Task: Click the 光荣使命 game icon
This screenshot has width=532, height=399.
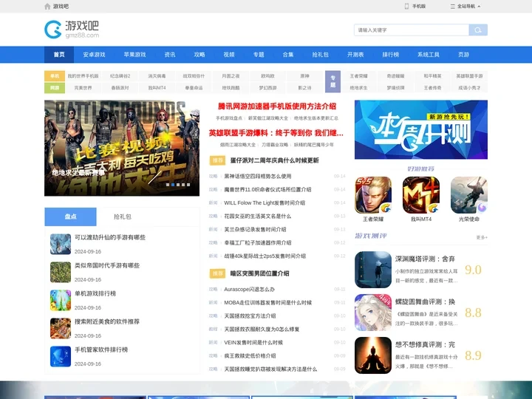Action: 469,195
